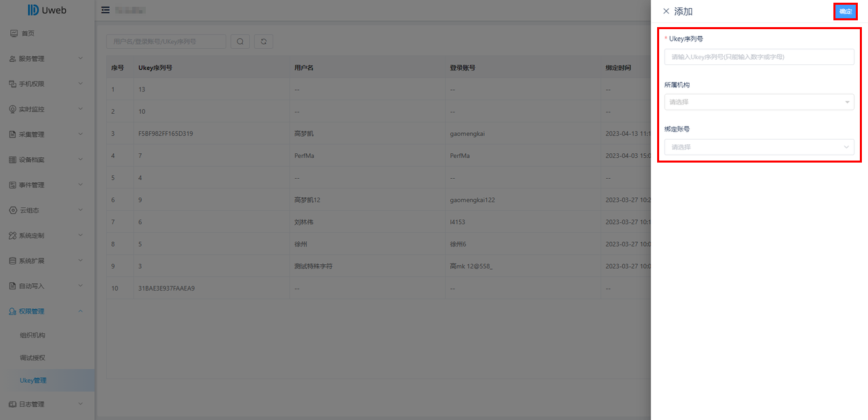Collapse the 权限管理 menu
Viewport: 868px width, 420px height.
click(47, 312)
